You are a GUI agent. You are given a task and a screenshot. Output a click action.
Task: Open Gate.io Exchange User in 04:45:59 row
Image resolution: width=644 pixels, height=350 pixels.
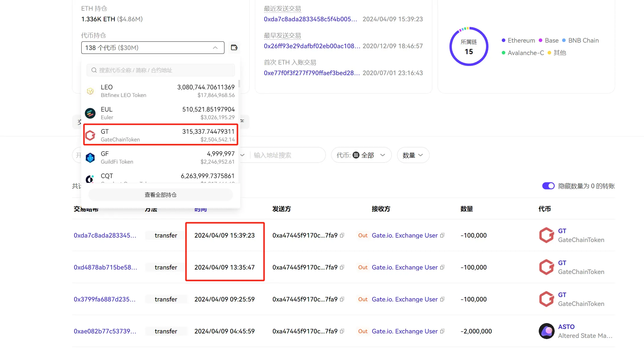(x=404, y=331)
